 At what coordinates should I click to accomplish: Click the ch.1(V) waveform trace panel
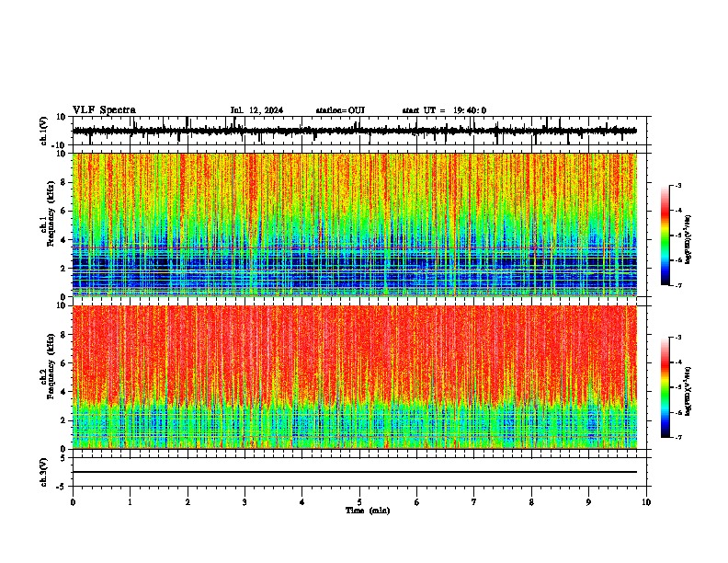pyautogui.click(x=359, y=131)
